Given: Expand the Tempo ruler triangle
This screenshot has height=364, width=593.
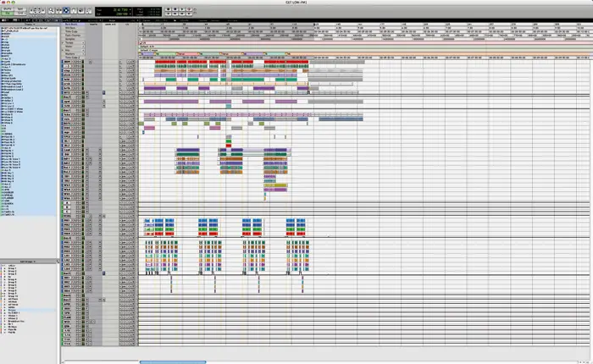Looking at the screenshot, I should pyautogui.click(x=63, y=42).
